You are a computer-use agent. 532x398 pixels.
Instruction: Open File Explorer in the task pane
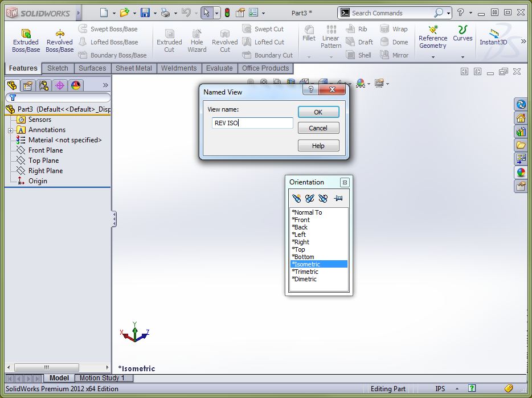[x=521, y=145]
